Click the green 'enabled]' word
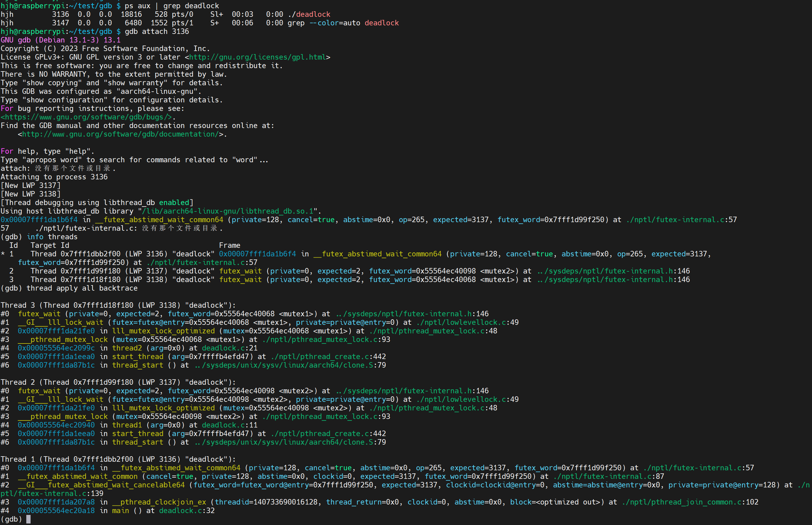 pos(176,203)
